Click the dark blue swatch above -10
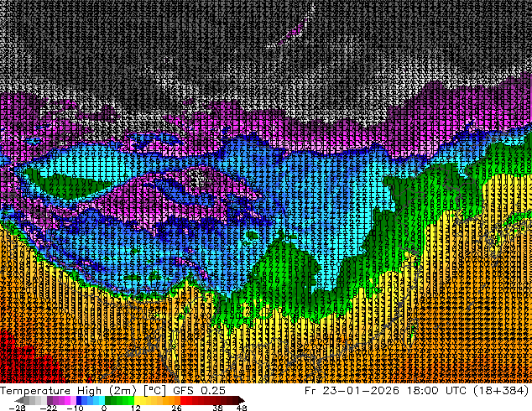532x411 pixels. (79, 400)
